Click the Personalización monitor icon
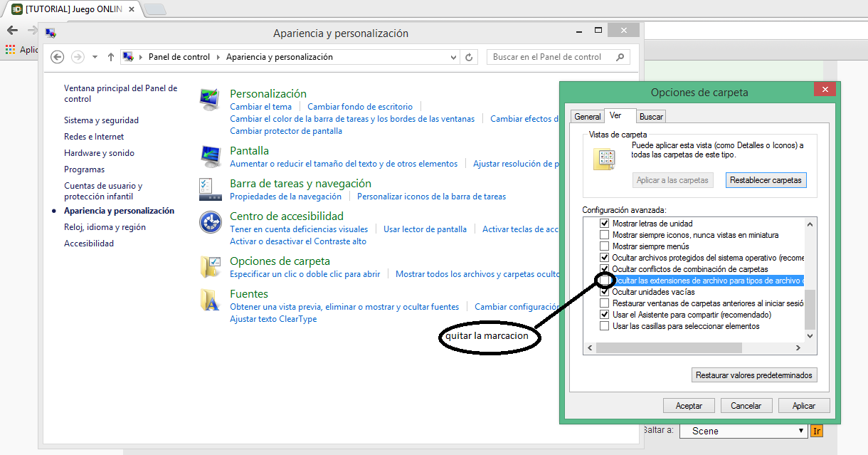The image size is (868, 455). [x=209, y=99]
